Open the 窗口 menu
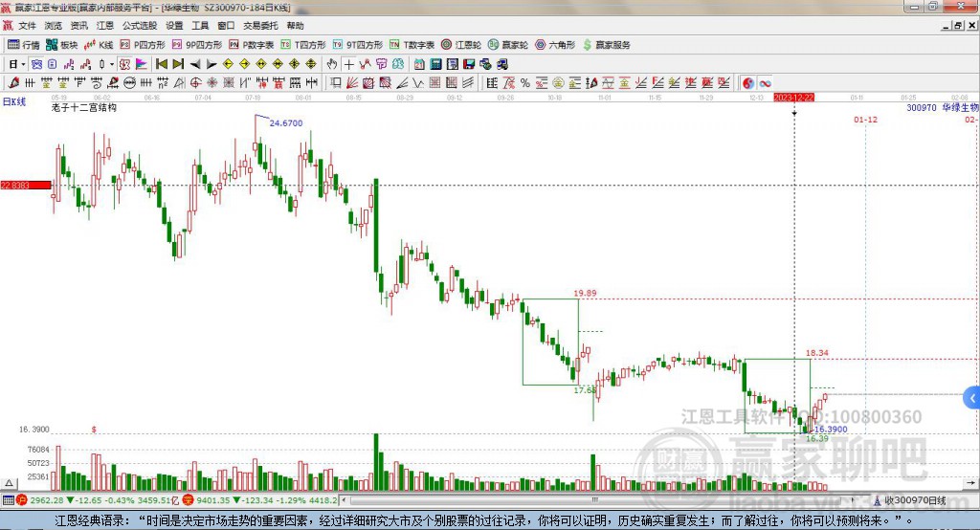 [x=226, y=26]
